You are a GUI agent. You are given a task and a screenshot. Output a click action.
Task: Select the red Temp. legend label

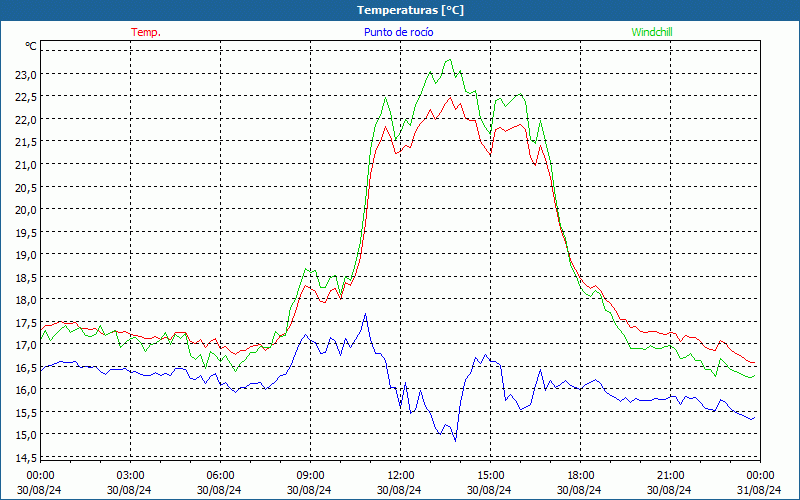[x=146, y=32]
